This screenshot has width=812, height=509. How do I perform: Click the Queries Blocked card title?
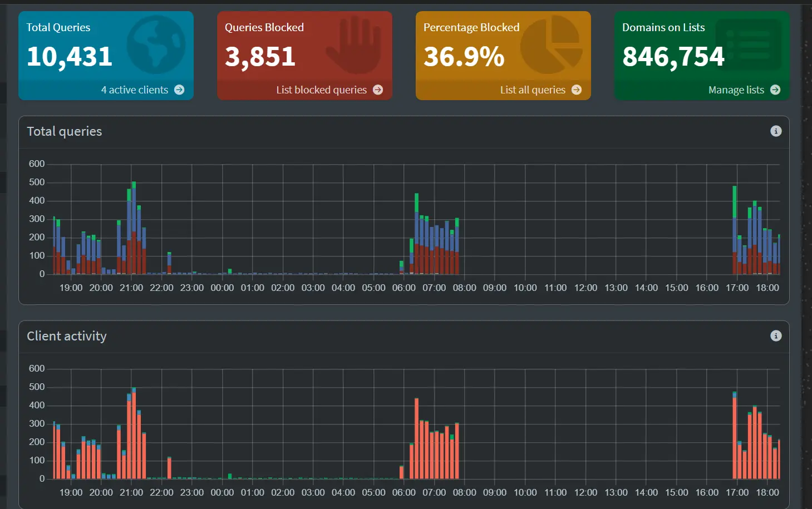tap(264, 27)
